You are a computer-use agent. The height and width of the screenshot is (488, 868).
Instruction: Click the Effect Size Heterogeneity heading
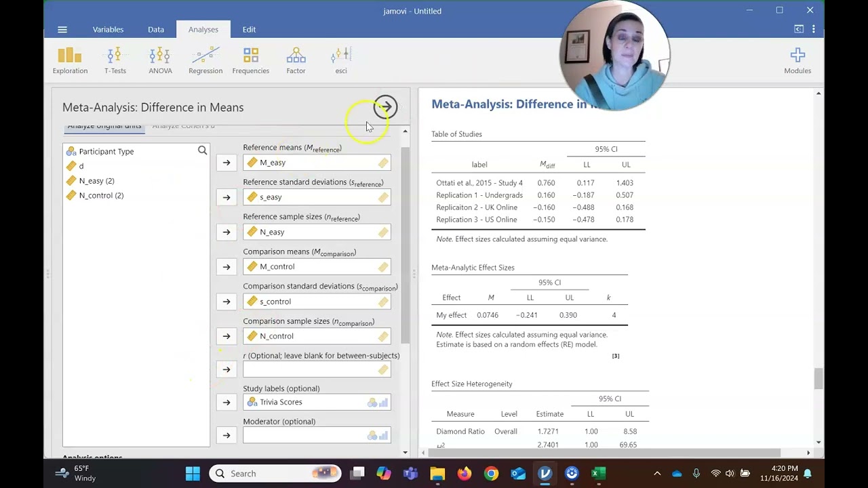point(472,384)
